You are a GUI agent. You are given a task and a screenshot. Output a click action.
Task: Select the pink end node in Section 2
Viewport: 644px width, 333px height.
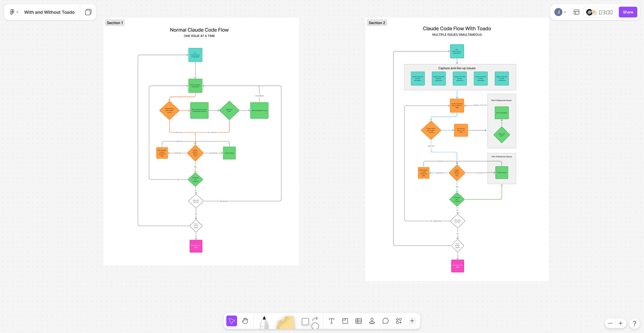tap(457, 266)
